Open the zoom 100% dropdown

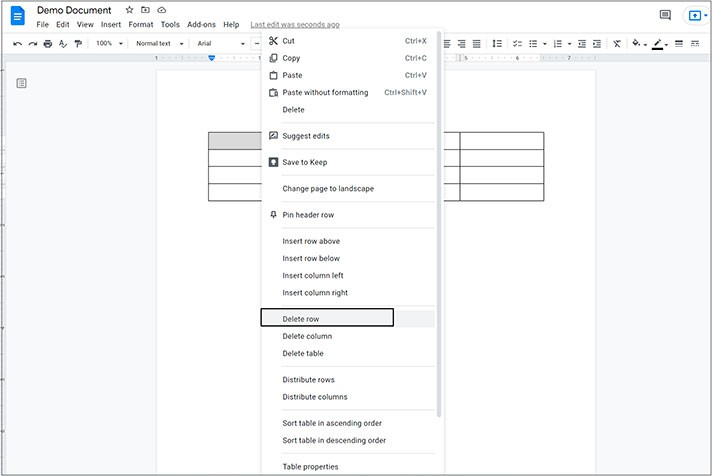109,44
